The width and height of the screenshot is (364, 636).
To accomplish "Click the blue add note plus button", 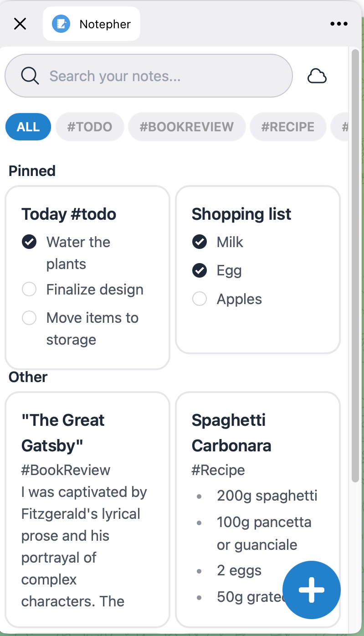I will (x=312, y=589).
